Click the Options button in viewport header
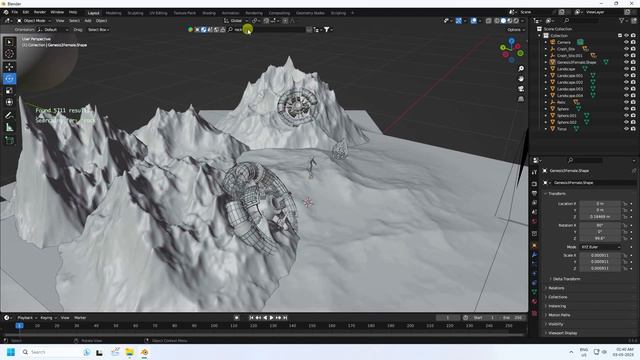 pyautogui.click(x=516, y=30)
